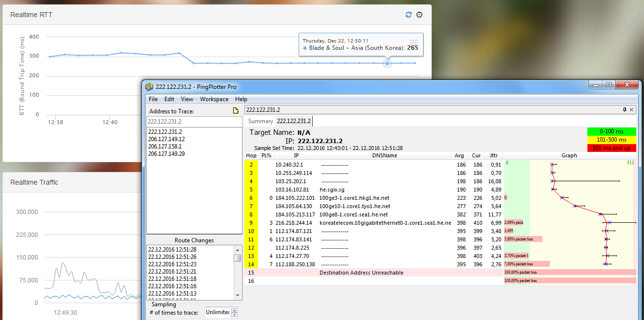Click the Unlimited times-to-trace field
The width and height of the screenshot is (644, 320).
218,312
